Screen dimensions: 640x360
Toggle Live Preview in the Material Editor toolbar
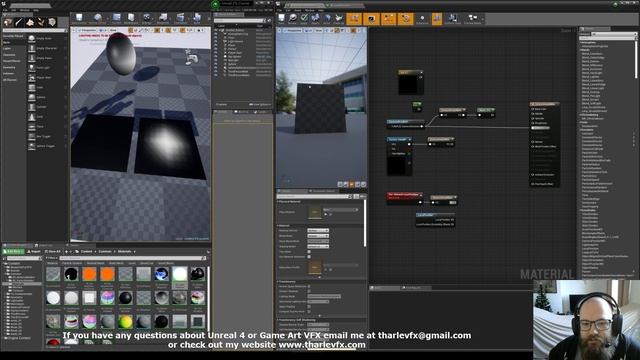coord(371,19)
